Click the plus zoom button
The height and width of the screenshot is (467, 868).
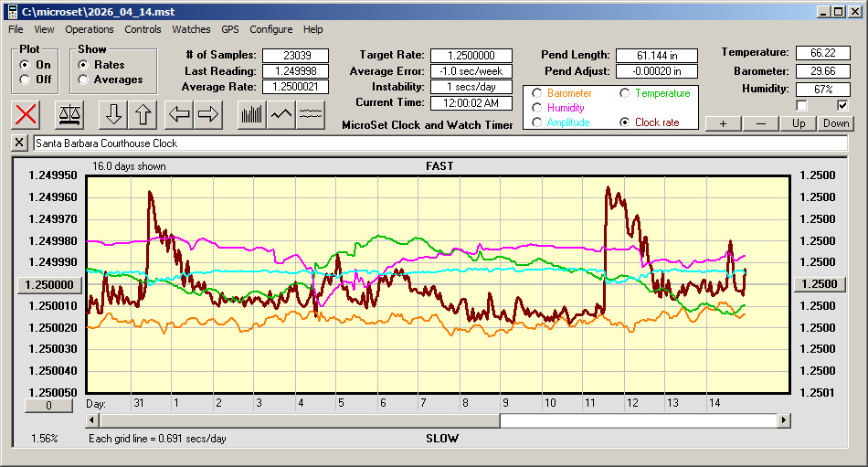723,123
